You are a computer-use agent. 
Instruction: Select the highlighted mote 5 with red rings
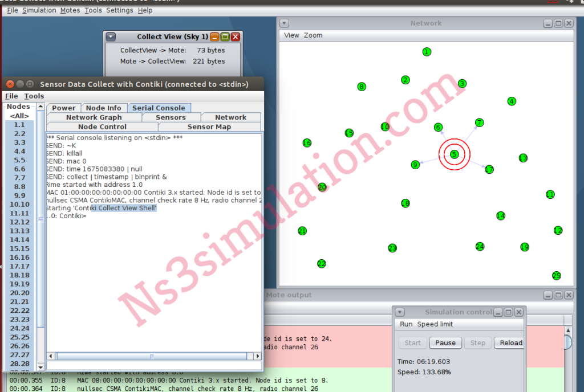pyautogui.click(x=454, y=154)
